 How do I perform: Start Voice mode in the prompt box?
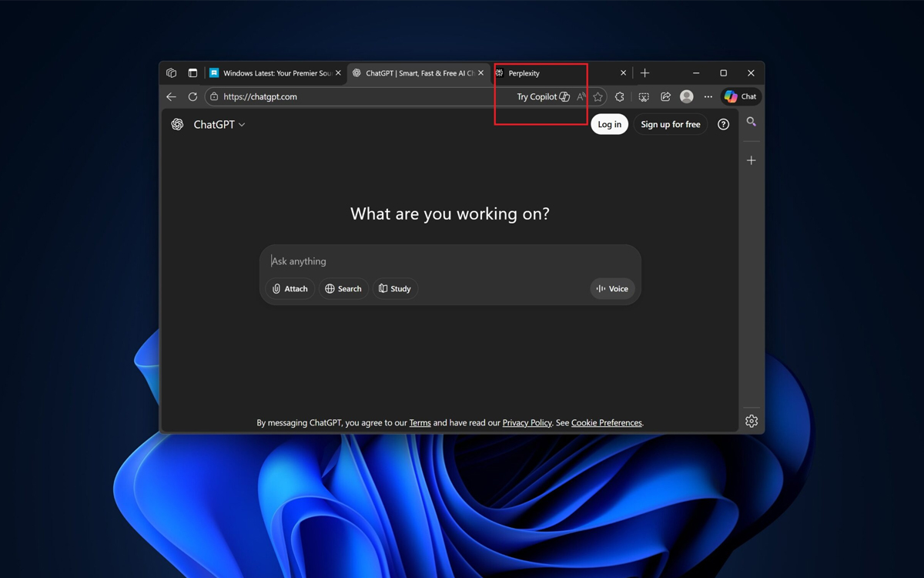point(612,288)
